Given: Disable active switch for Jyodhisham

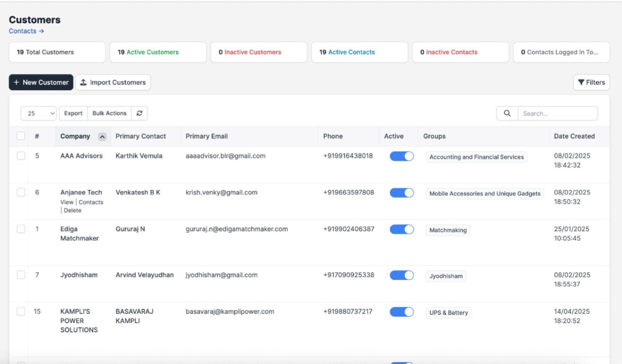Looking at the screenshot, I should tap(401, 276).
